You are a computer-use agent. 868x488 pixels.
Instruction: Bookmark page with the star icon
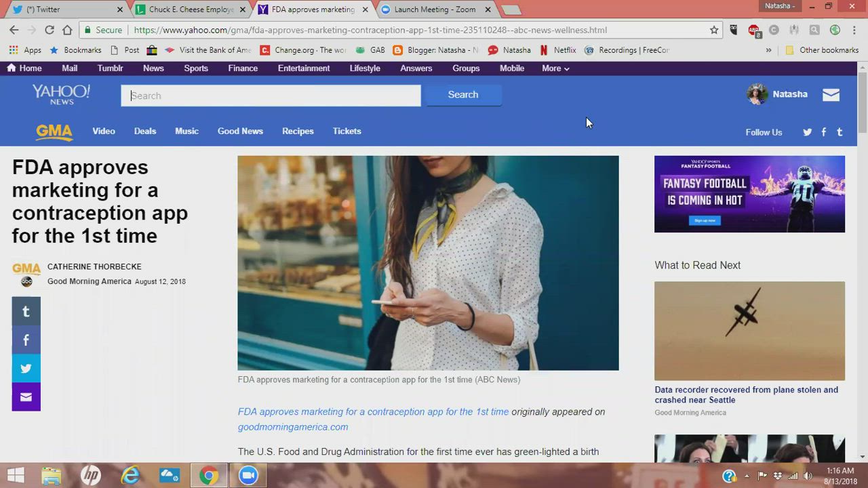coord(714,30)
